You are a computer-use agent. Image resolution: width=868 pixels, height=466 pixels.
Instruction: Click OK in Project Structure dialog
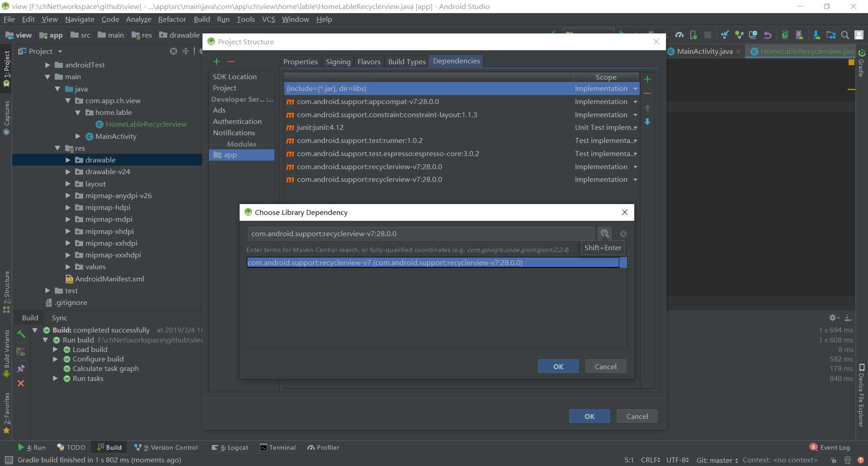click(590, 416)
